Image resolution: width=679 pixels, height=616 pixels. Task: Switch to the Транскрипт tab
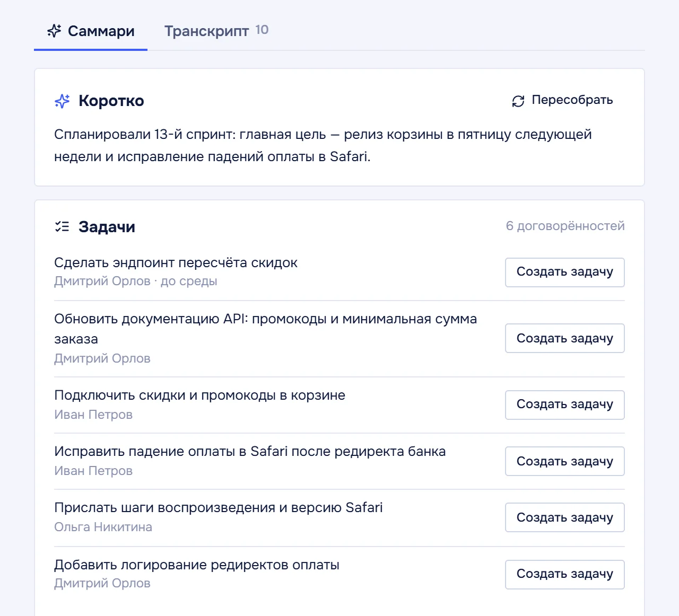216,31
